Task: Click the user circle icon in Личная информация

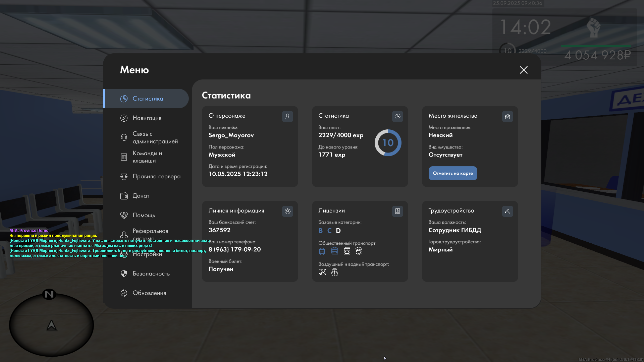Action: (287, 211)
